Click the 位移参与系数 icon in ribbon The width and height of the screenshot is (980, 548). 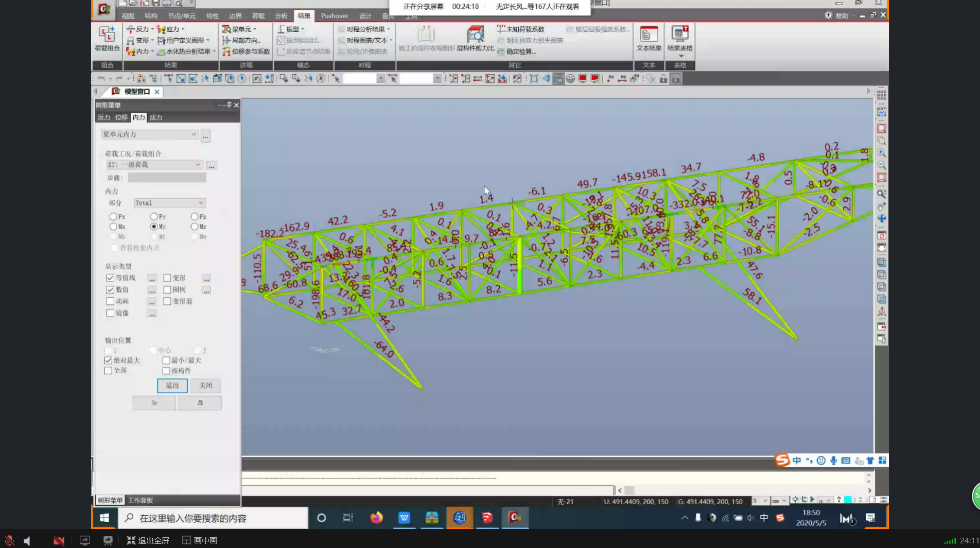pyautogui.click(x=226, y=52)
